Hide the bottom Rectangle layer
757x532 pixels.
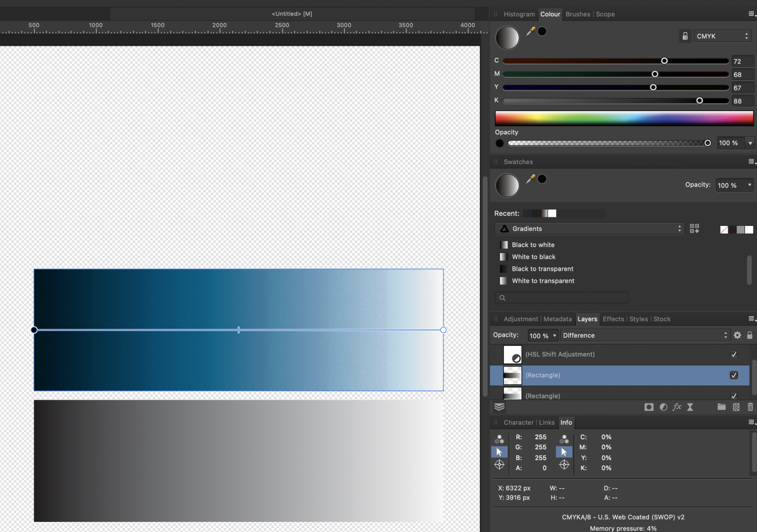734,396
